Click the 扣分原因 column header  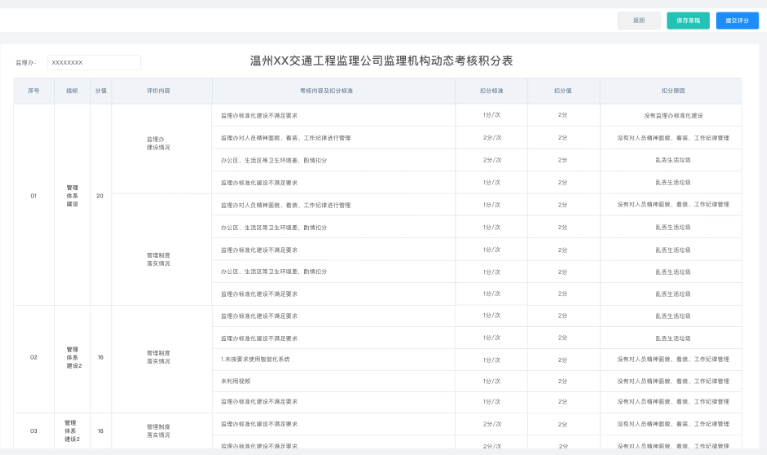673,91
